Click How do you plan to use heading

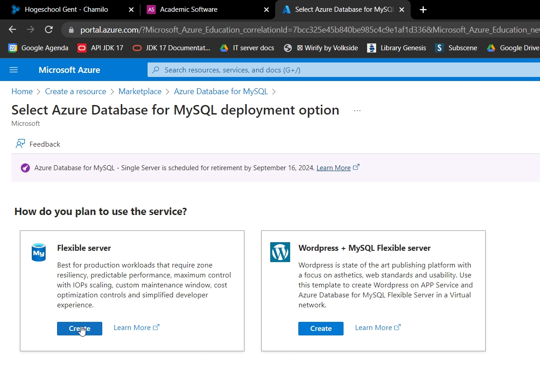[x=100, y=211]
